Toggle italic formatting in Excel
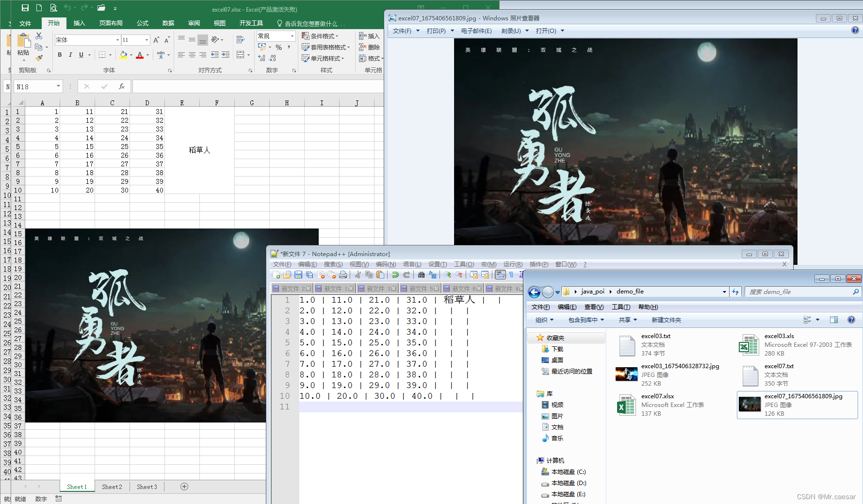The image size is (863, 504). pyautogui.click(x=70, y=55)
